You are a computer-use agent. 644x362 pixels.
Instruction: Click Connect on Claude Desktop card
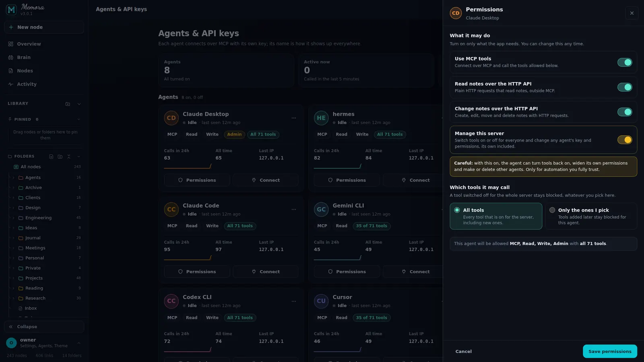point(266,180)
